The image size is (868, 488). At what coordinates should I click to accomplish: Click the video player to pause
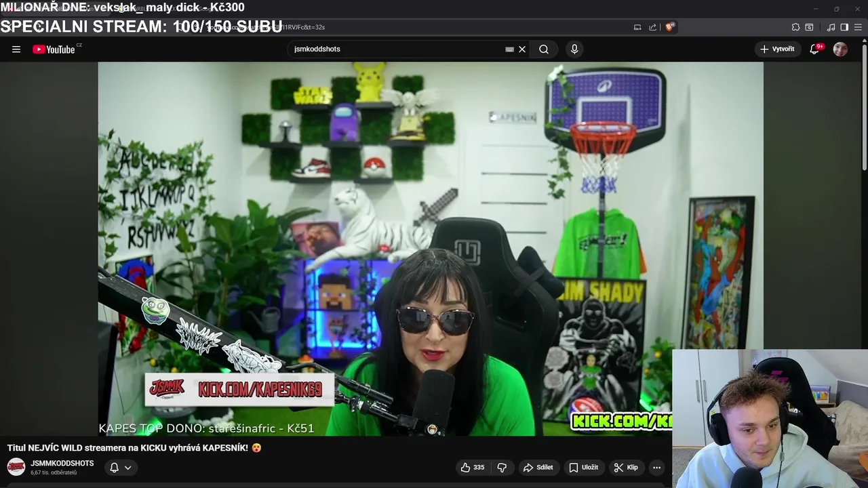coord(431,248)
